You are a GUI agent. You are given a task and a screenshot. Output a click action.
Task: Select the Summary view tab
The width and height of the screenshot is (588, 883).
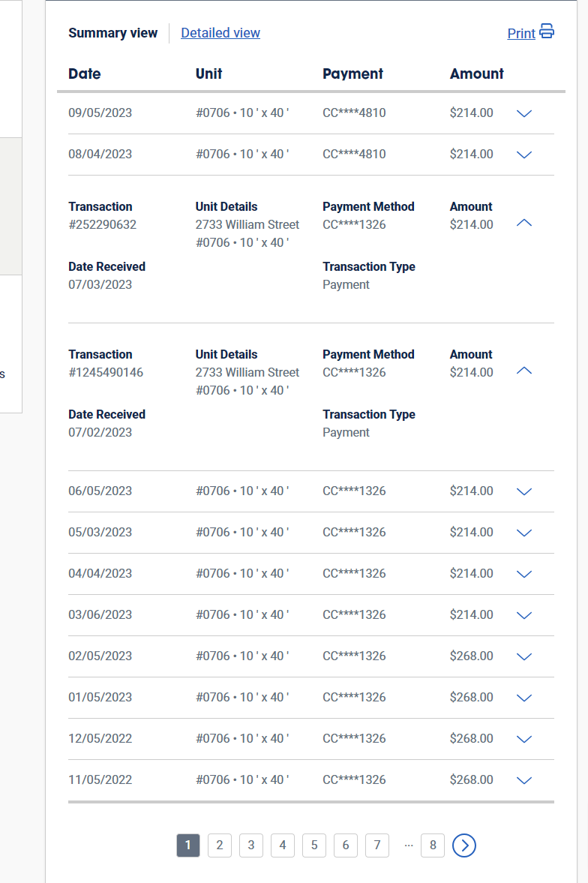click(113, 33)
